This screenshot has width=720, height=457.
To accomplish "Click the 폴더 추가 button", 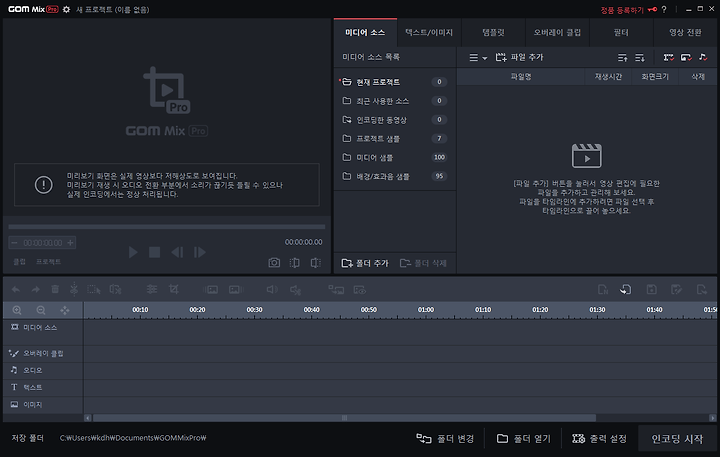I will (x=365, y=263).
